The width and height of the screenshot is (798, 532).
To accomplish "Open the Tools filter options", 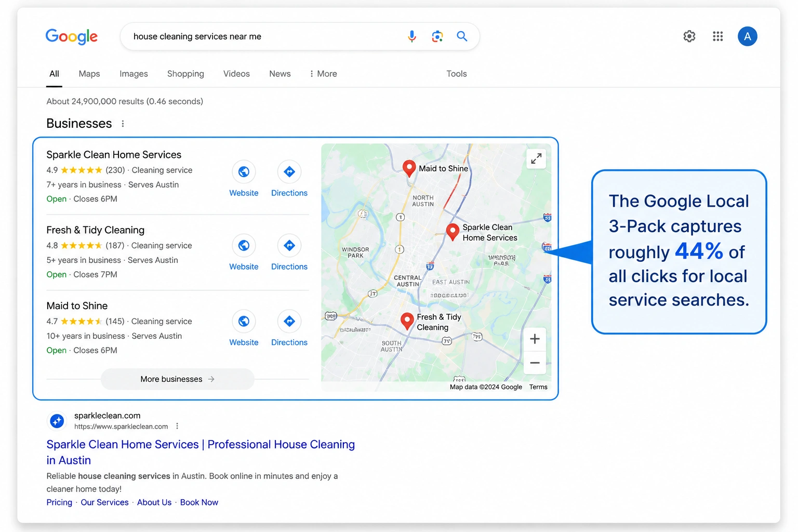I will (x=457, y=74).
